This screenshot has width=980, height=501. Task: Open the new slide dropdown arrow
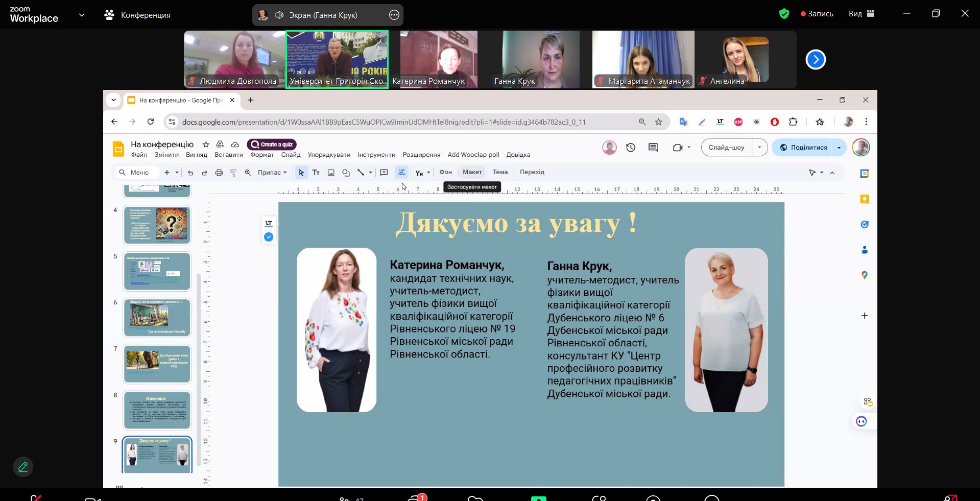[177, 173]
